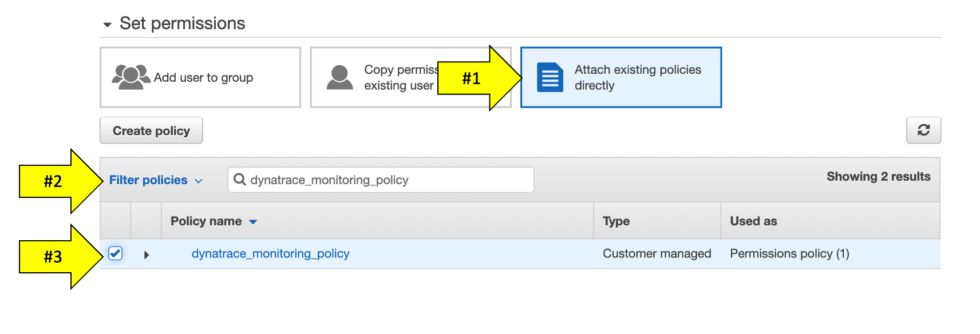The image size is (980, 334).
Task: Sort by Policy name column arrow
Action: [253, 222]
